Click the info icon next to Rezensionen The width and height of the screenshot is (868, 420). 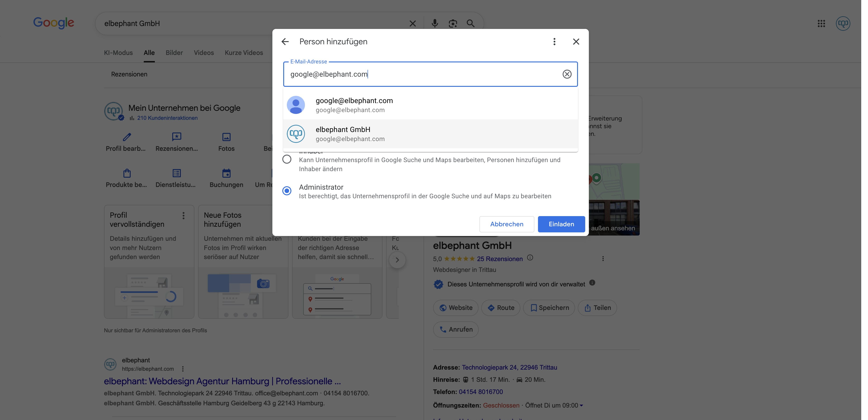pyautogui.click(x=530, y=258)
